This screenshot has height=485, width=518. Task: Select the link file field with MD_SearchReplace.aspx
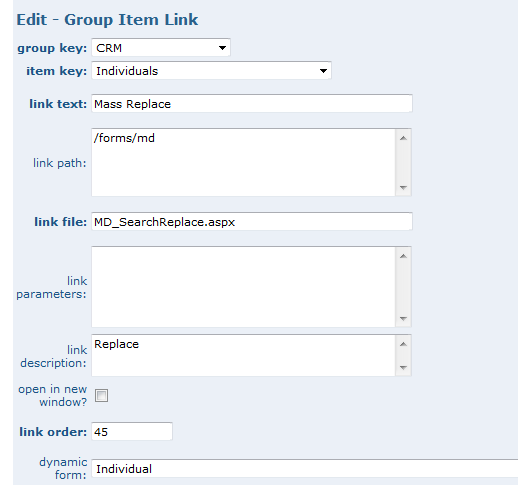pyautogui.click(x=252, y=221)
